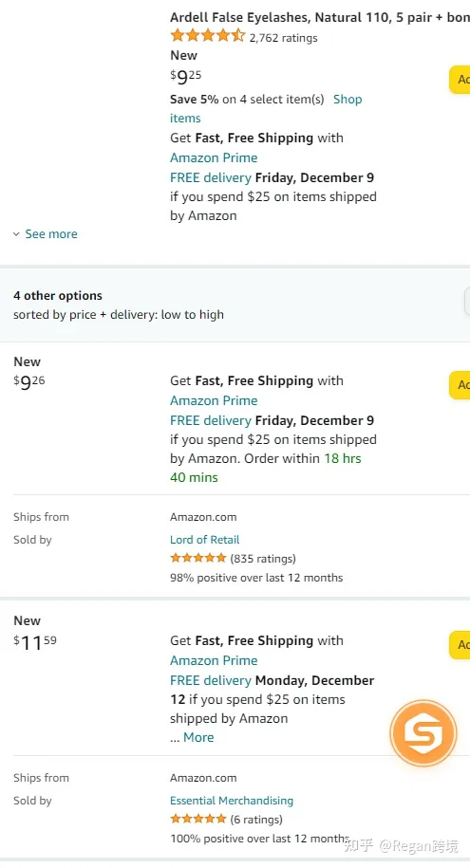Open the 2,762 ratings link
Screen dimensions: 470x868
[283, 38]
